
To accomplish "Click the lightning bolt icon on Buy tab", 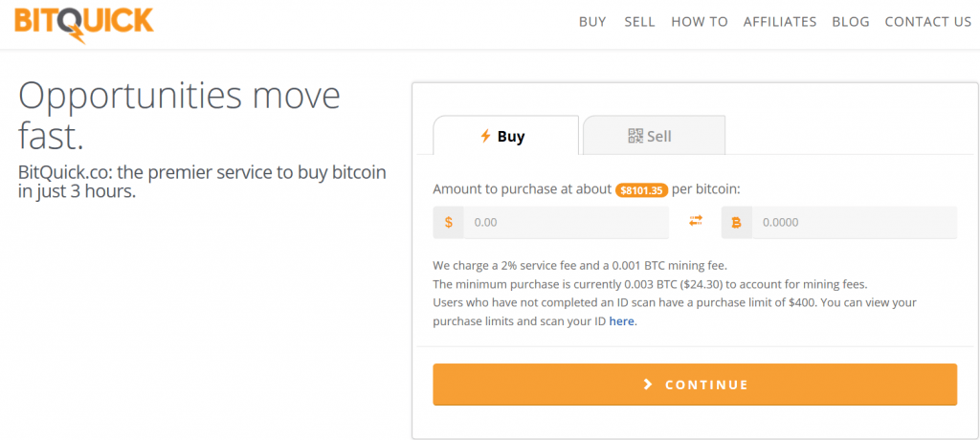I will coord(485,136).
